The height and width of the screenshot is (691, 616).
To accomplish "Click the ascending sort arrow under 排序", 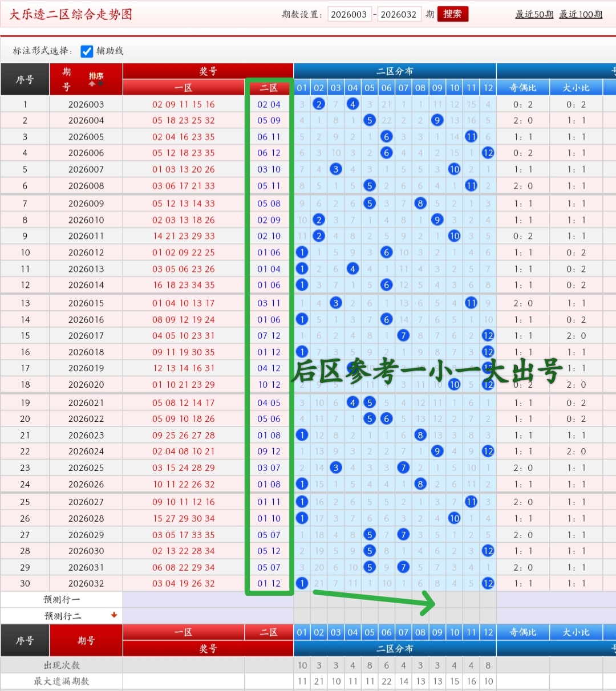I will click(x=92, y=84).
